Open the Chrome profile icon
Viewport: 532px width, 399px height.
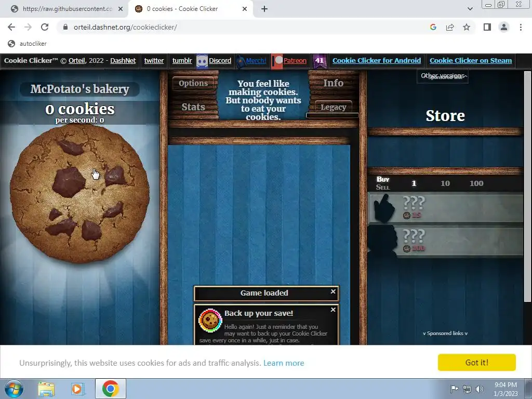504,27
